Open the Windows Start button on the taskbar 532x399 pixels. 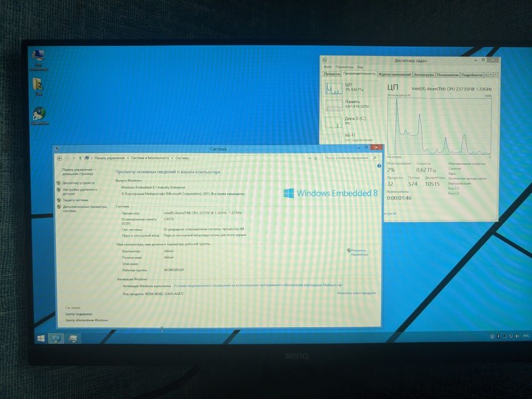(x=40, y=339)
